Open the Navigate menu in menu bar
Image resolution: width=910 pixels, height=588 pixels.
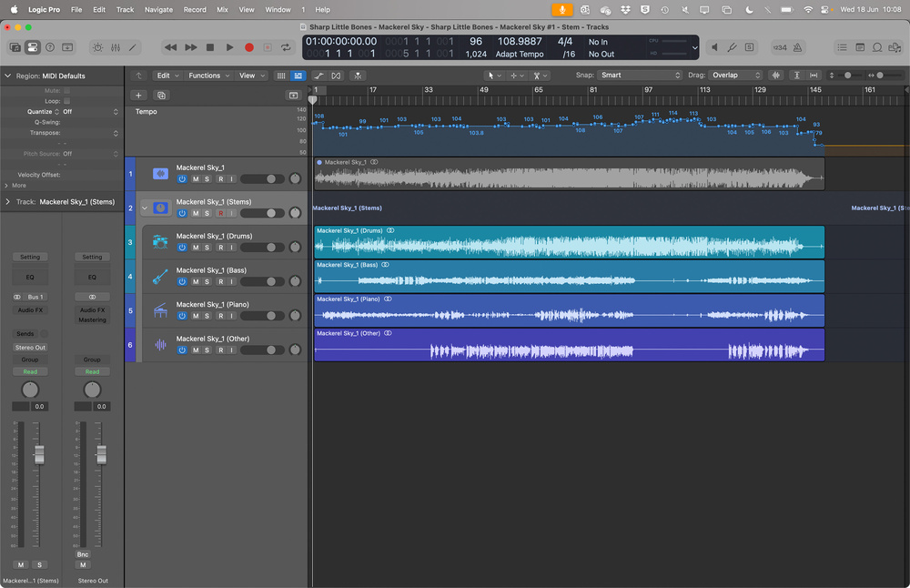[x=158, y=10]
